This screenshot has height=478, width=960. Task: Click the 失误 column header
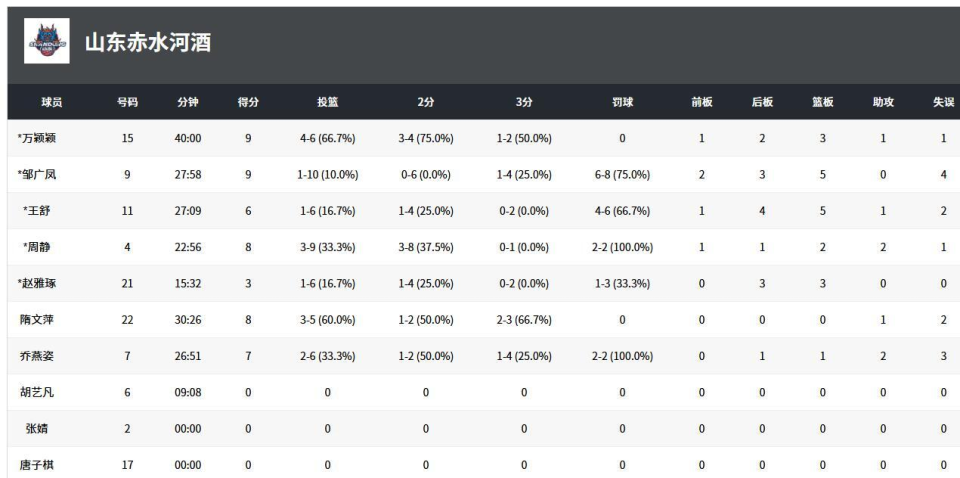tap(943, 102)
